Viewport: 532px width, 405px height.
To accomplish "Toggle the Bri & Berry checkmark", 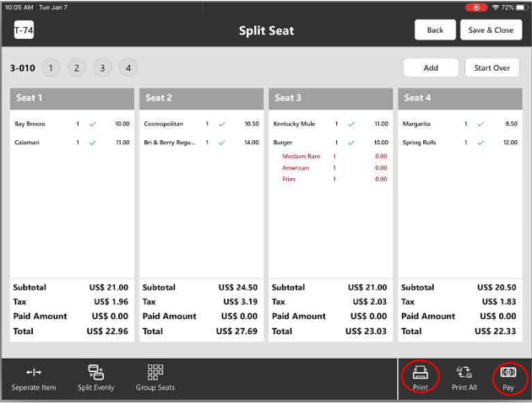I will pos(221,143).
